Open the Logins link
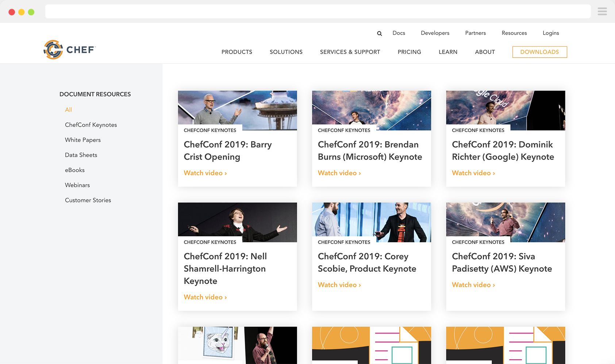This screenshot has width=615, height=364. 550,33
